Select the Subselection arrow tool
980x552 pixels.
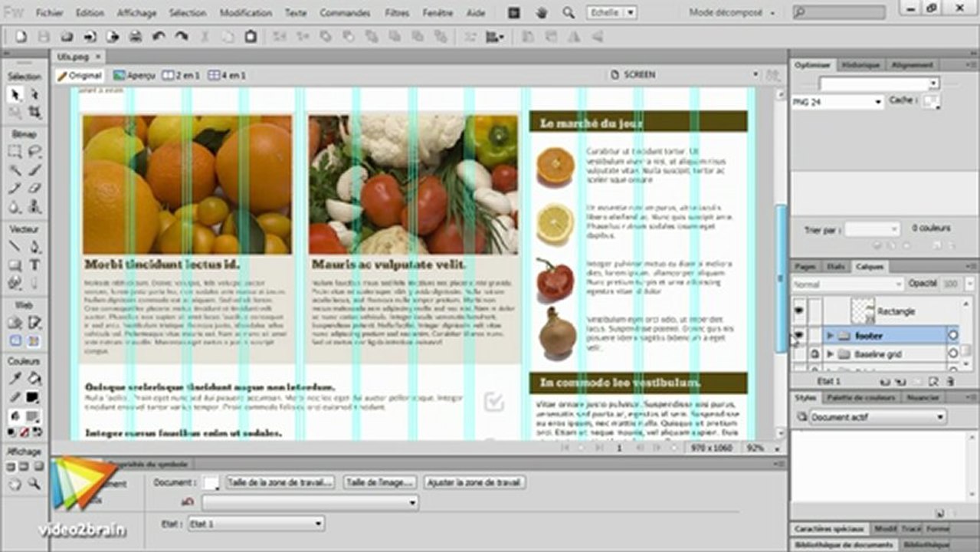tap(34, 94)
